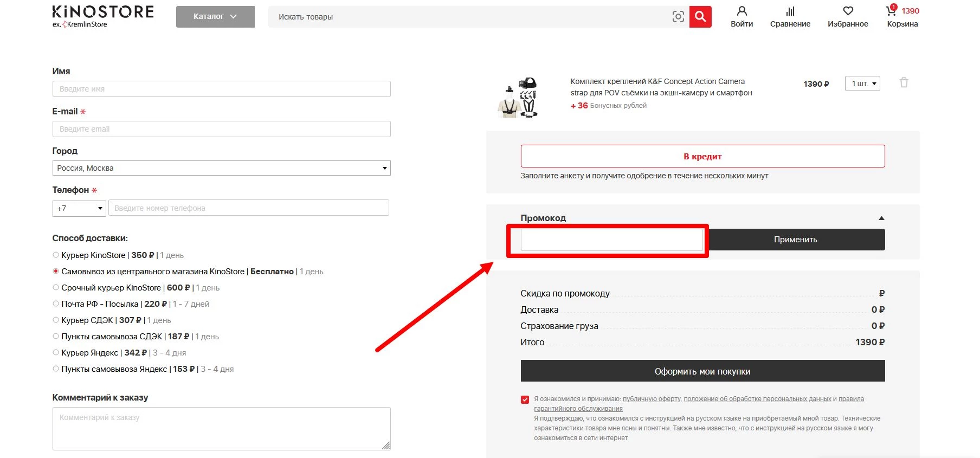Screen dimensions: 980x458
Task: Uncheck the terms agreement checkbox
Action: tap(525, 399)
